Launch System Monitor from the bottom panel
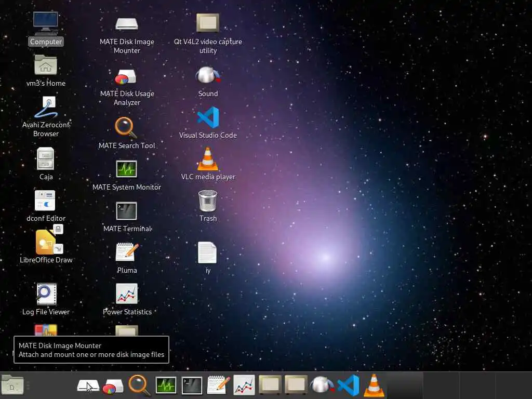The height and width of the screenshot is (399, 532). 166,385
